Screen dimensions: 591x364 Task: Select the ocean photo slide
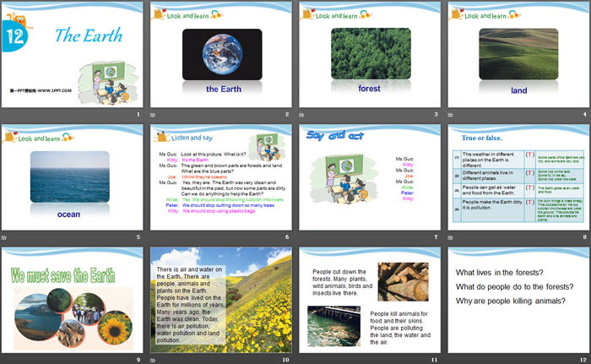(x=71, y=177)
